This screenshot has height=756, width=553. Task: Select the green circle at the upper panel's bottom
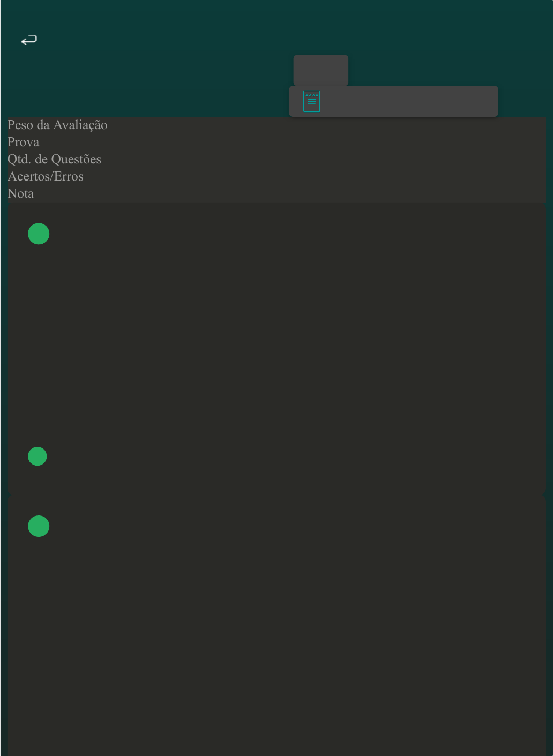coord(38,456)
